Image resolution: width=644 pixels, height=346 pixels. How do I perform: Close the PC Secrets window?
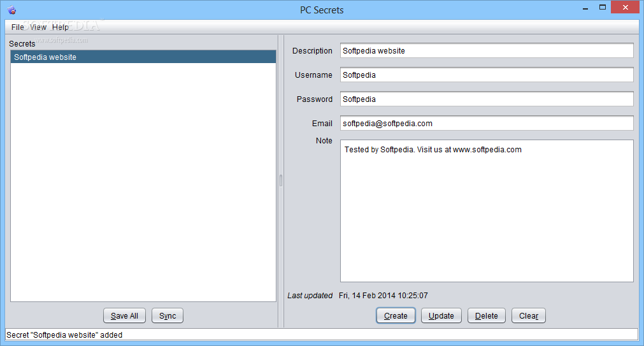(625, 8)
